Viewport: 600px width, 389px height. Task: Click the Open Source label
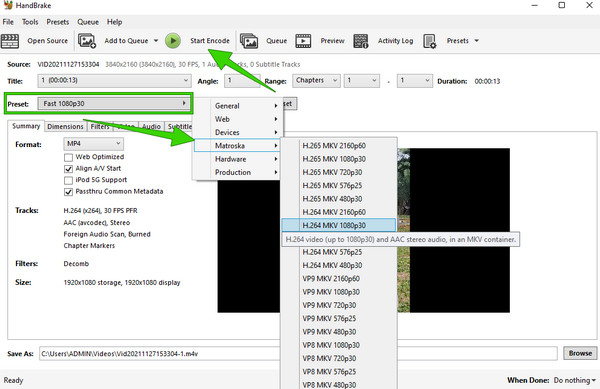47,41
